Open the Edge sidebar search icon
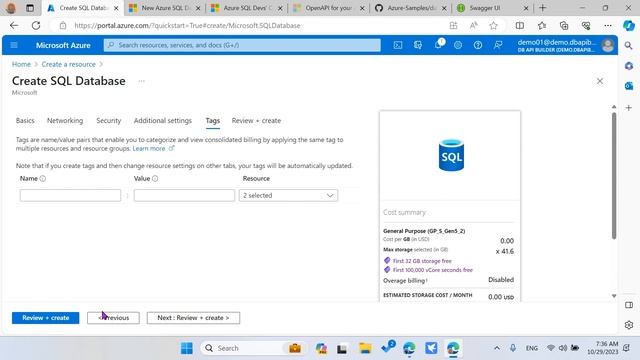Viewport: 640px width, 360px height. pyautogui.click(x=629, y=45)
